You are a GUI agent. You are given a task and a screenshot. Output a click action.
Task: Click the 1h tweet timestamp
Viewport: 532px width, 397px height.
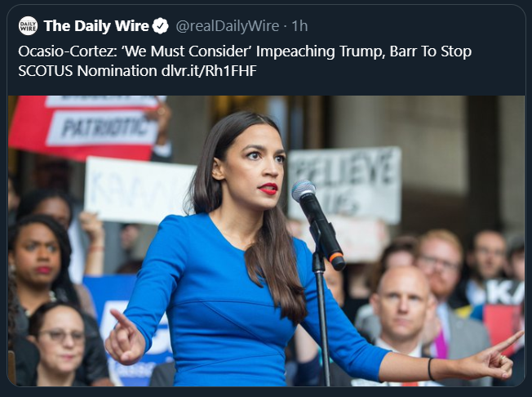coord(299,26)
